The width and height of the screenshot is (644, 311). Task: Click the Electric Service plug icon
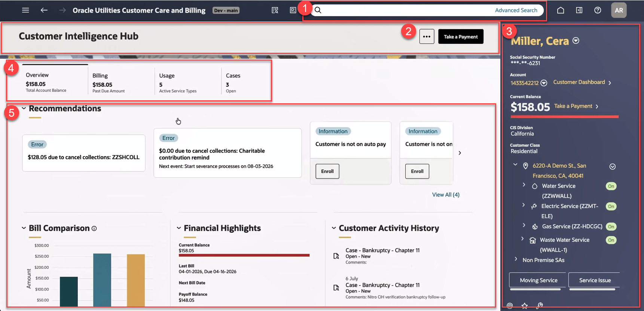pyautogui.click(x=534, y=206)
